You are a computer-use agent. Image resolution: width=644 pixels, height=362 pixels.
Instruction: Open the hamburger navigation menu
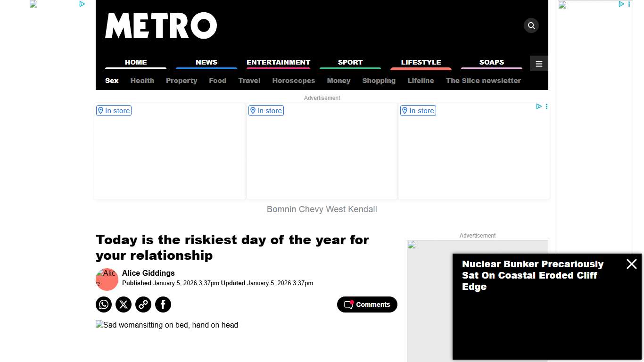[x=538, y=63]
